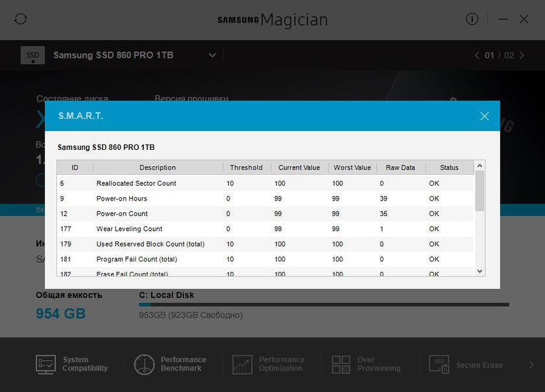Sort by the ID column header
The image size is (545, 392).
pos(75,167)
